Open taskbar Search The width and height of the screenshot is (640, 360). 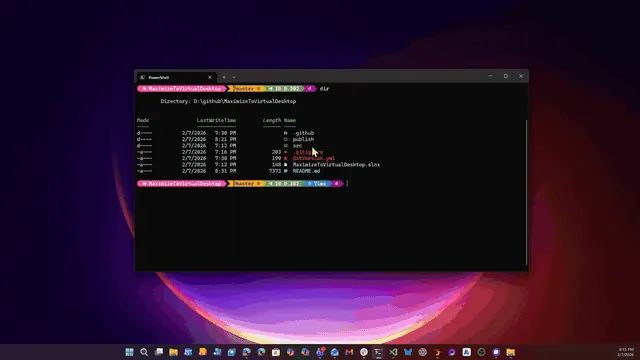(x=144, y=352)
